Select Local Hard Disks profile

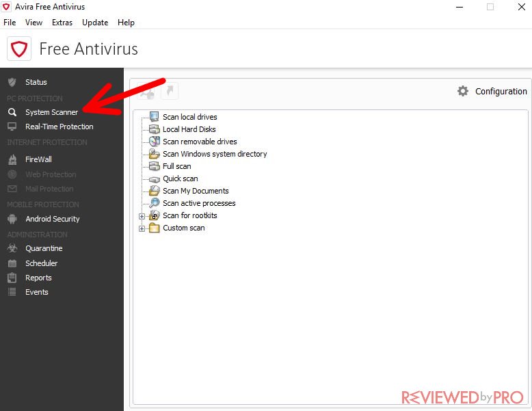pos(189,129)
